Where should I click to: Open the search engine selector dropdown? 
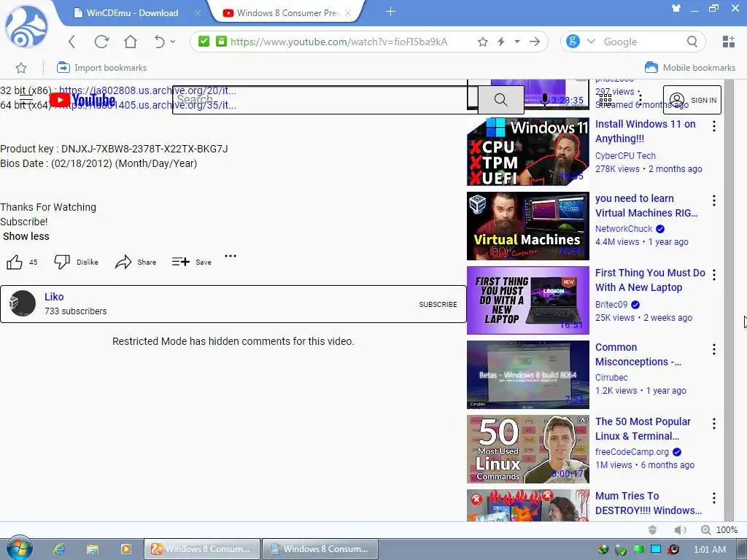pyautogui.click(x=591, y=42)
